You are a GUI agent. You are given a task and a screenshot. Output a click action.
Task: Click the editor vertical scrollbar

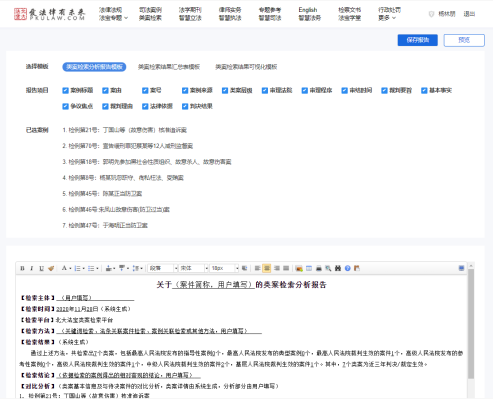click(471, 324)
